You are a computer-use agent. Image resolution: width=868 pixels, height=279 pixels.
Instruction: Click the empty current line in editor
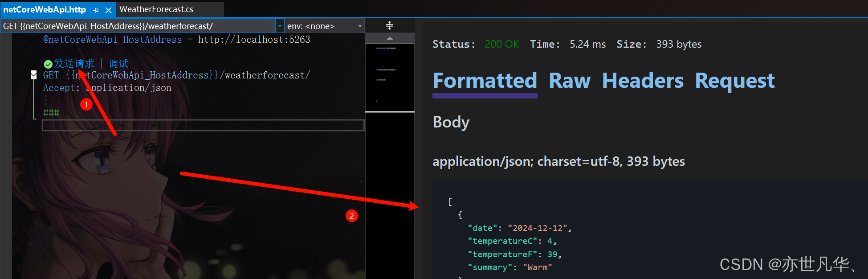(x=203, y=125)
